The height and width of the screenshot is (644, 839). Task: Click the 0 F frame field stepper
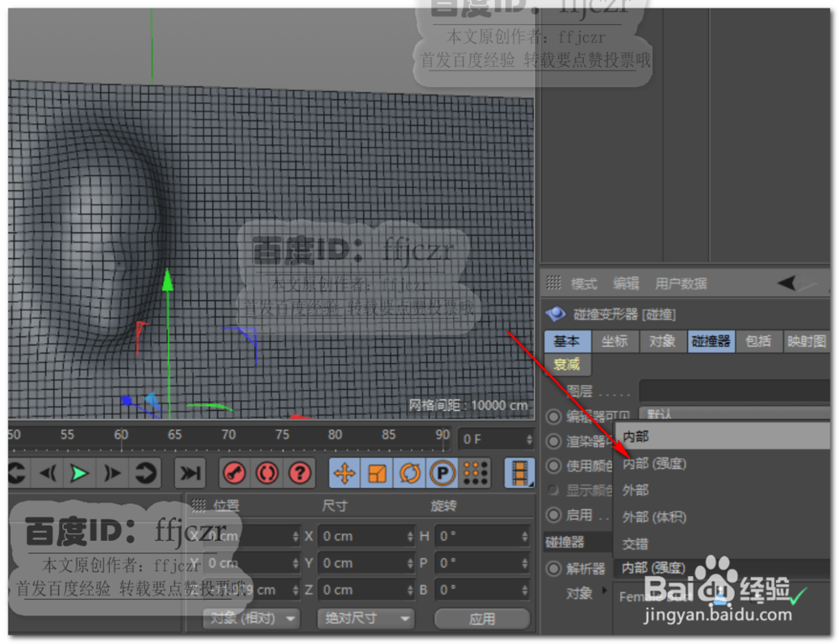point(529,439)
